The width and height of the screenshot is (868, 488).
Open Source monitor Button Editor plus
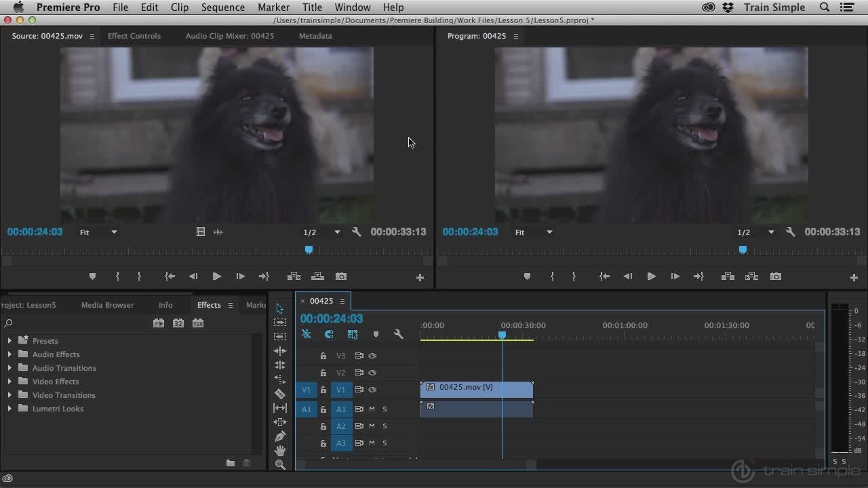(420, 277)
